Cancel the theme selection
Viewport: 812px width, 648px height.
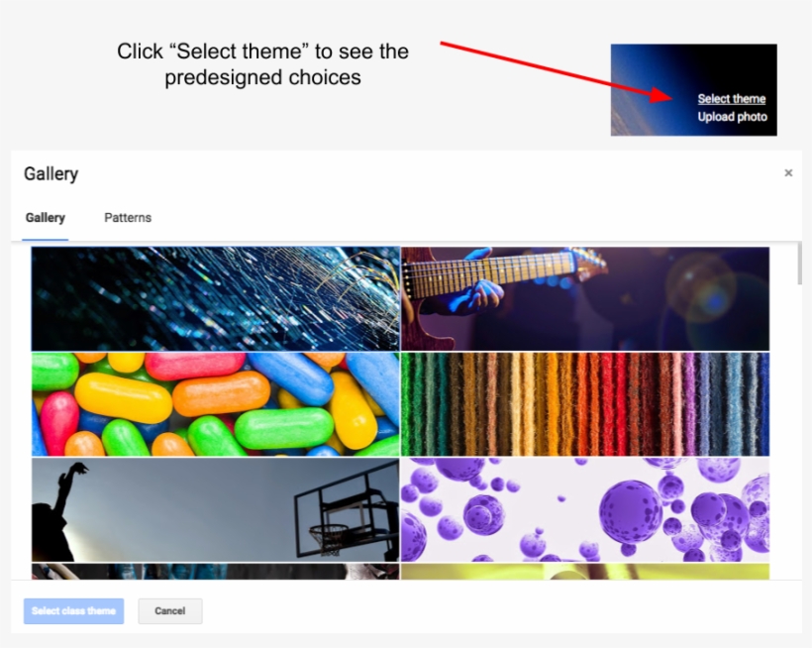(x=170, y=611)
